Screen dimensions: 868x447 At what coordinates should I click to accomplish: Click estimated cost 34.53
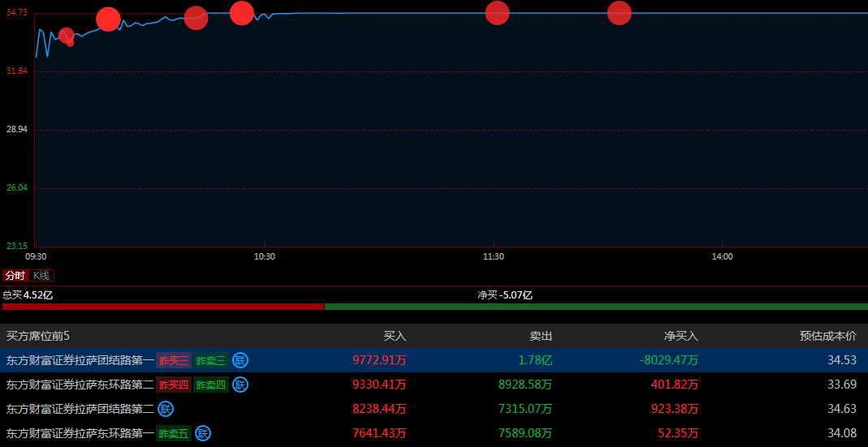[842, 361]
